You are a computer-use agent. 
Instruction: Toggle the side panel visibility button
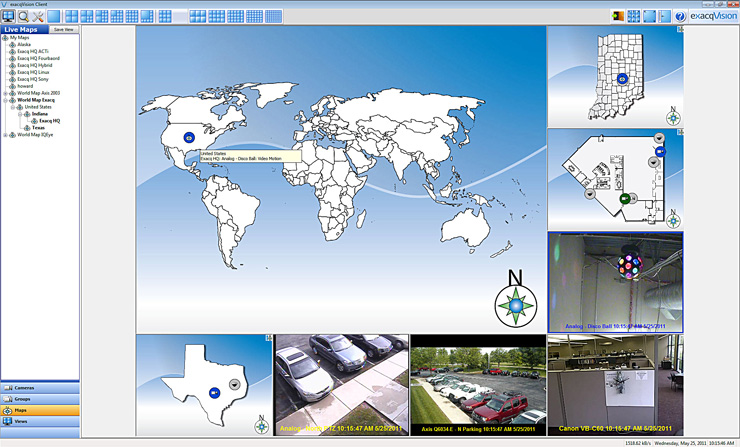[x=664, y=16]
